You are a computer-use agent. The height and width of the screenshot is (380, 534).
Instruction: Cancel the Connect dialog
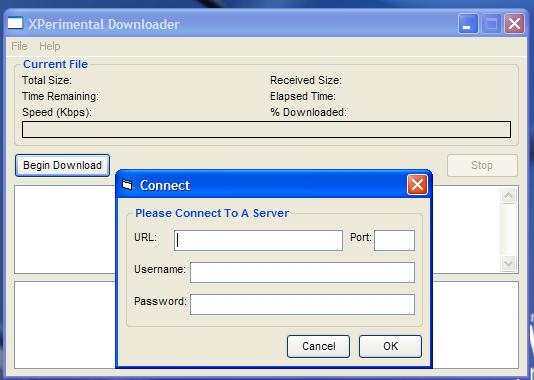pyautogui.click(x=318, y=346)
